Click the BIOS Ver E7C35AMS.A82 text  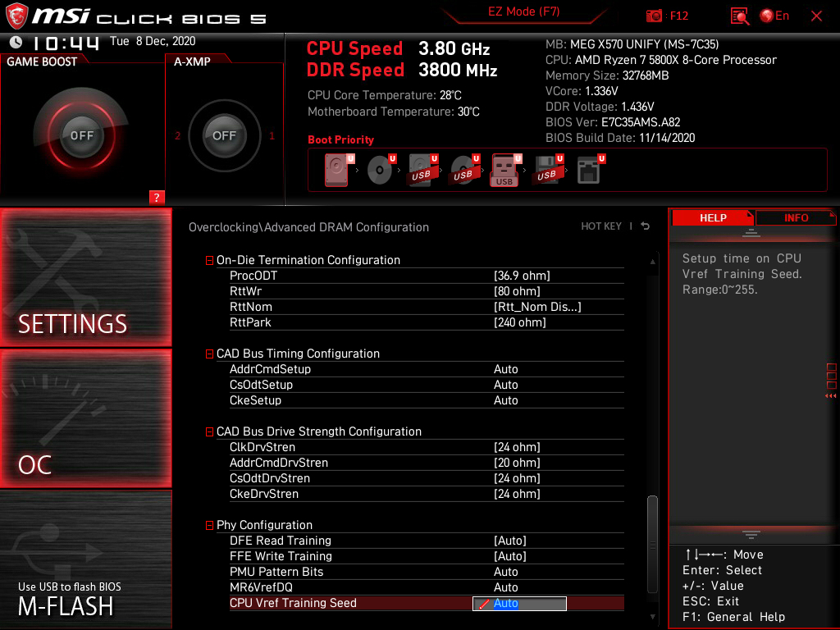[x=613, y=122]
